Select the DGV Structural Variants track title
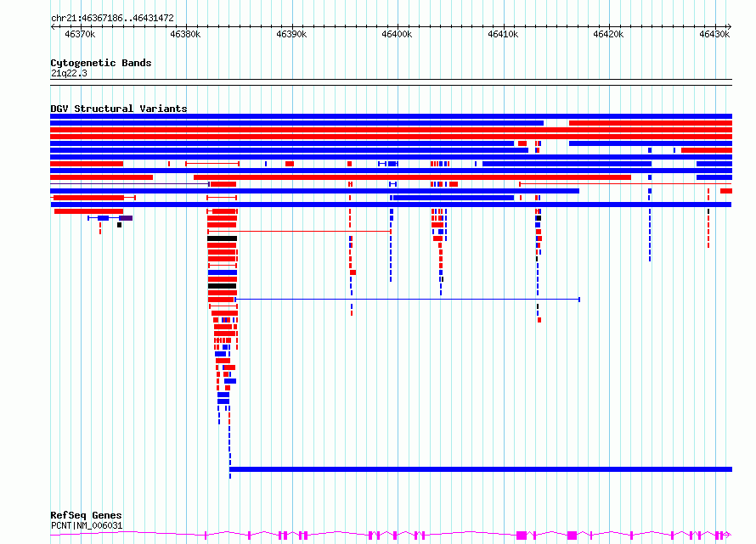 (119, 109)
